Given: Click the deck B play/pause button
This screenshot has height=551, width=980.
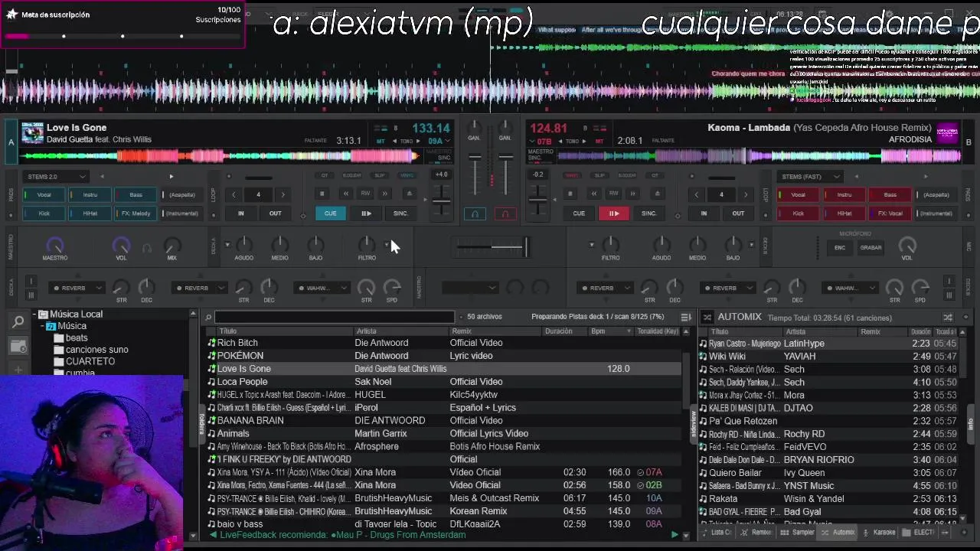Looking at the screenshot, I should point(613,214).
